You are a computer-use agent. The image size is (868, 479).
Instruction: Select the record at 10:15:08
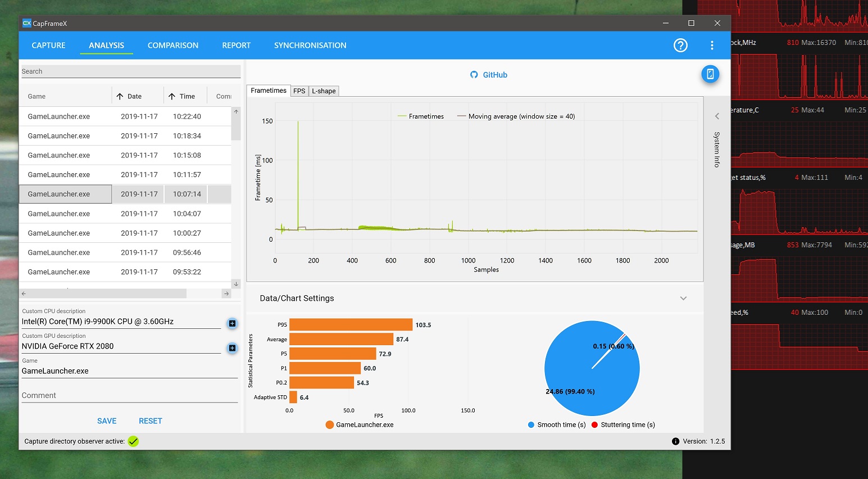pos(125,155)
